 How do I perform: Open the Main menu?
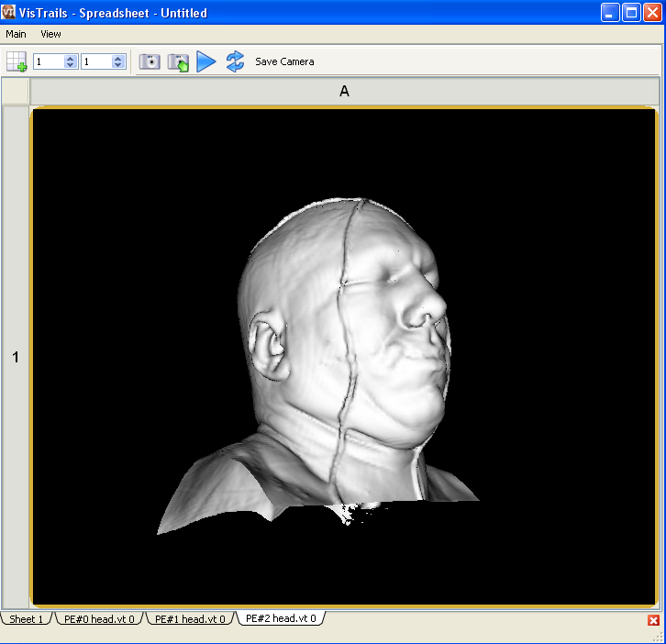pyautogui.click(x=16, y=34)
